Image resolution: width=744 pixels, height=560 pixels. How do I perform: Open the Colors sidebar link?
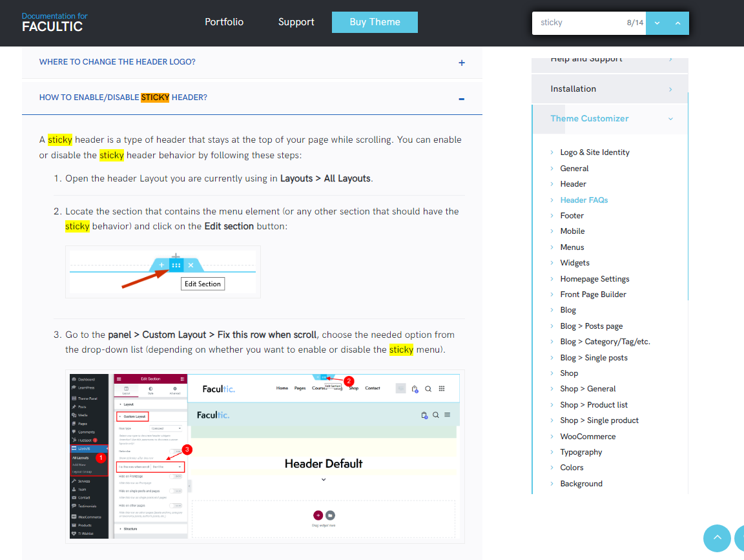pos(572,468)
